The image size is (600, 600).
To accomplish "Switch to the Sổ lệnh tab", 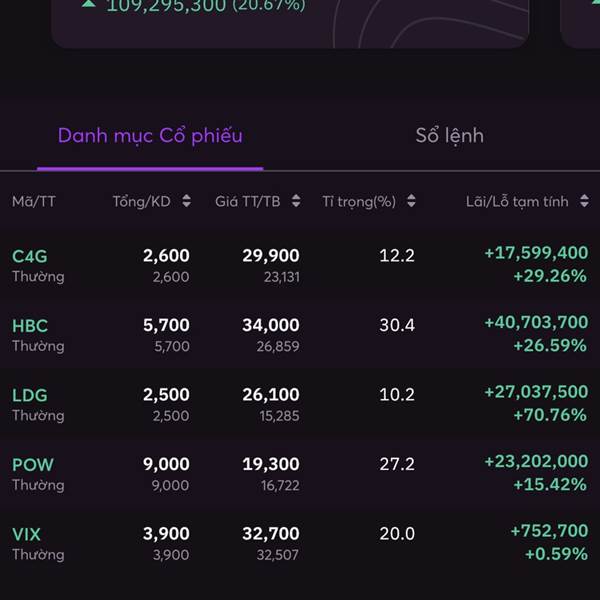I will pyautogui.click(x=449, y=136).
